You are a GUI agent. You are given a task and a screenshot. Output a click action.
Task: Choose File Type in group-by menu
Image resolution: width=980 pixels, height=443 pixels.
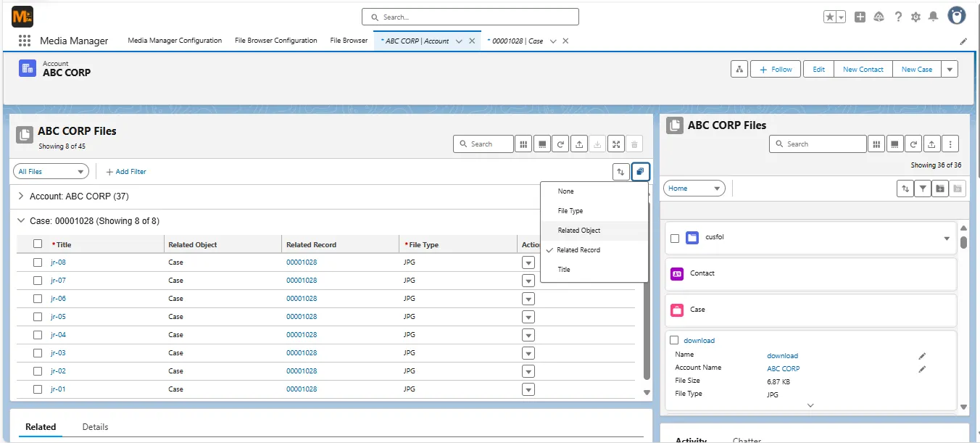tap(594, 211)
